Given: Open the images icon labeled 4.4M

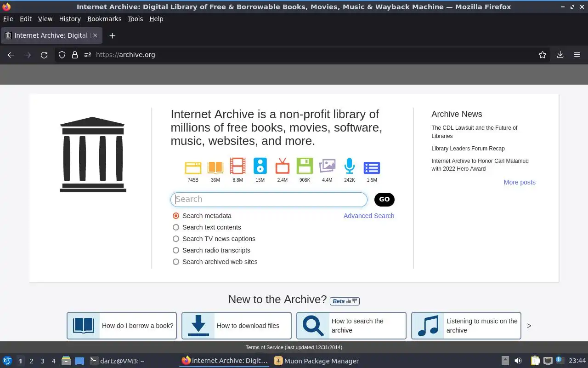Looking at the screenshot, I should coord(327,166).
